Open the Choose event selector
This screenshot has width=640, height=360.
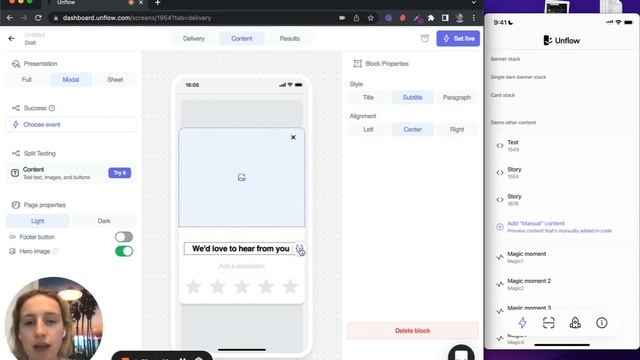coord(71,124)
